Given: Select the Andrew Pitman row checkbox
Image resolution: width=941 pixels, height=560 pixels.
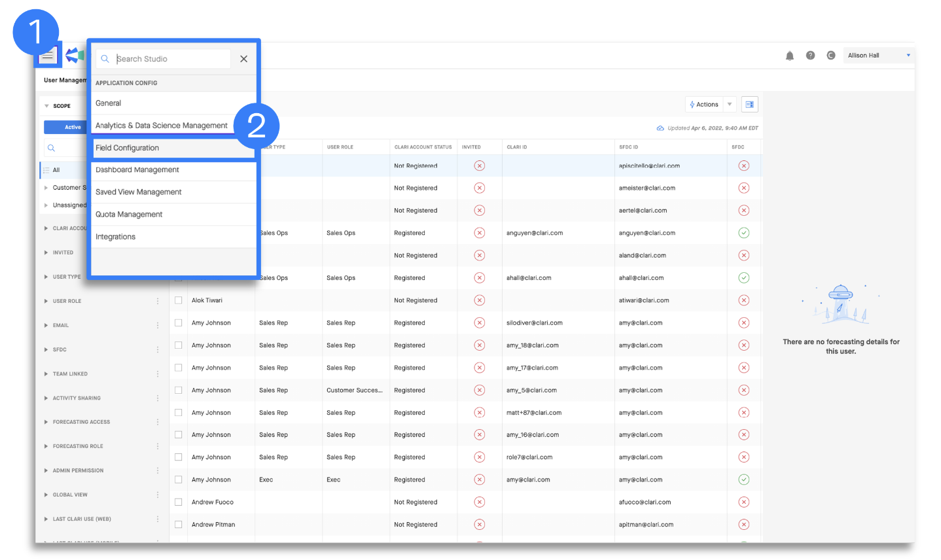Looking at the screenshot, I should pyautogui.click(x=178, y=525).
